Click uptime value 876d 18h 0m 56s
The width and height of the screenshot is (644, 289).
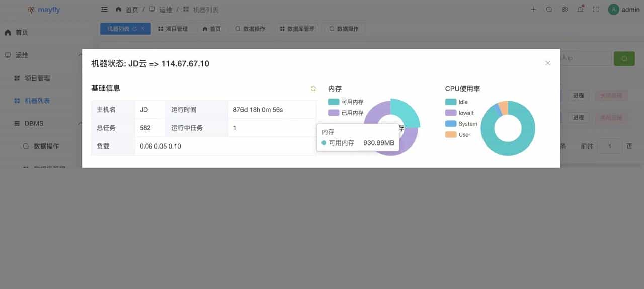click(258, 110)
